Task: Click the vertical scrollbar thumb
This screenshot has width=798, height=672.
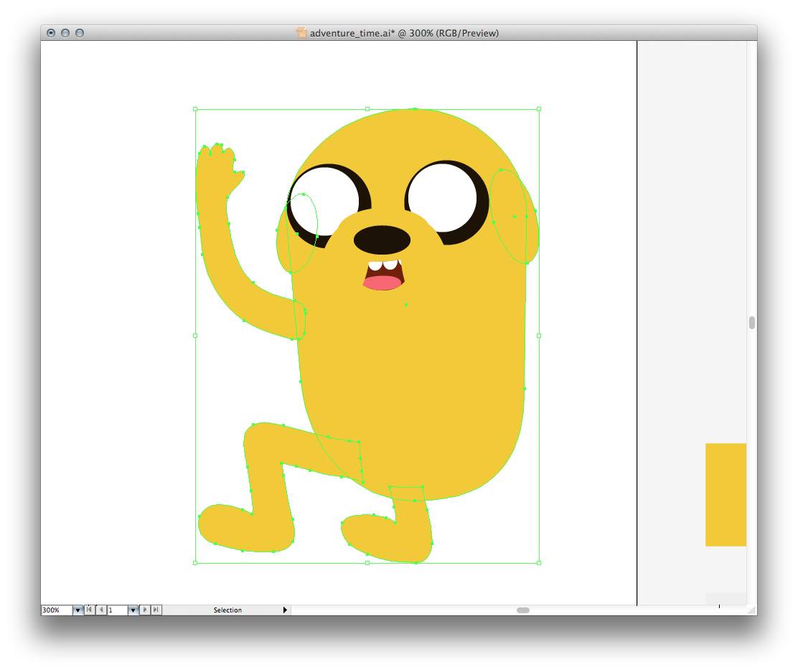Action: tap(752, 323)
